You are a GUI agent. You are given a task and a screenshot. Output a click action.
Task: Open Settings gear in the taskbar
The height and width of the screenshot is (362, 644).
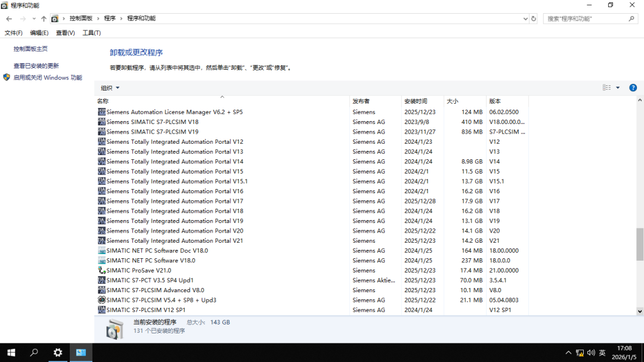click(58, 352)
